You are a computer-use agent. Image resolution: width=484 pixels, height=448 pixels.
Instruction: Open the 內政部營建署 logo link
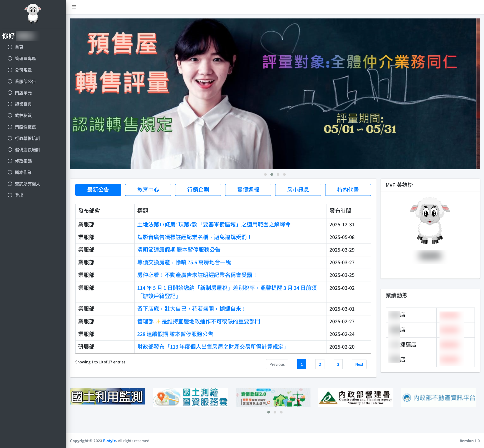(356, 397)
